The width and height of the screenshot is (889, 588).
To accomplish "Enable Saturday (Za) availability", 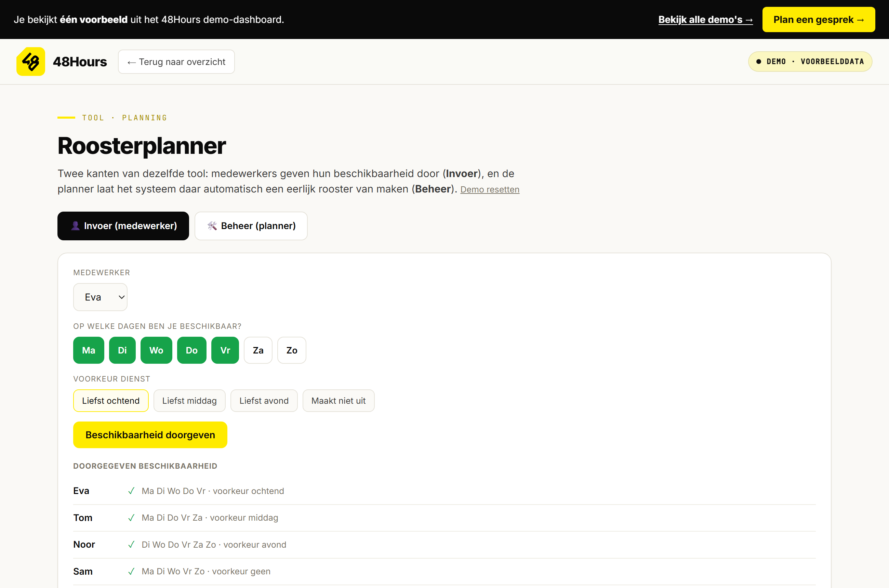I will coord(258,350).
